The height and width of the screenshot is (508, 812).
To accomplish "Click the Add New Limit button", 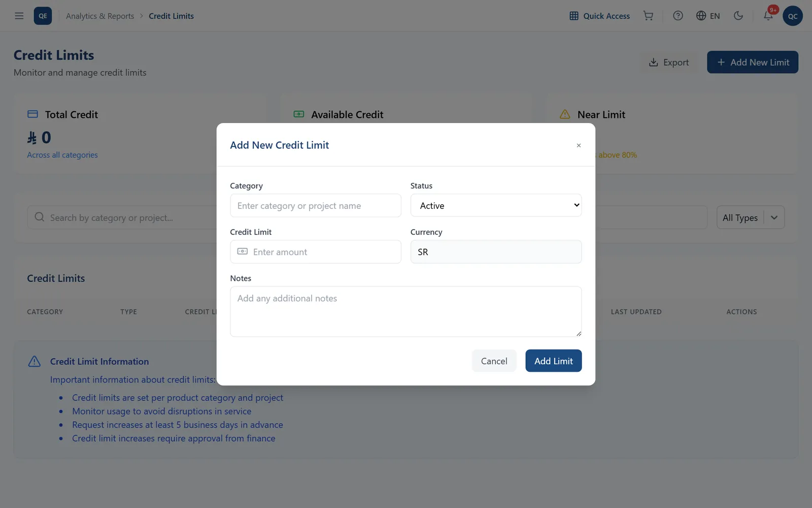I will click(753, 62).
